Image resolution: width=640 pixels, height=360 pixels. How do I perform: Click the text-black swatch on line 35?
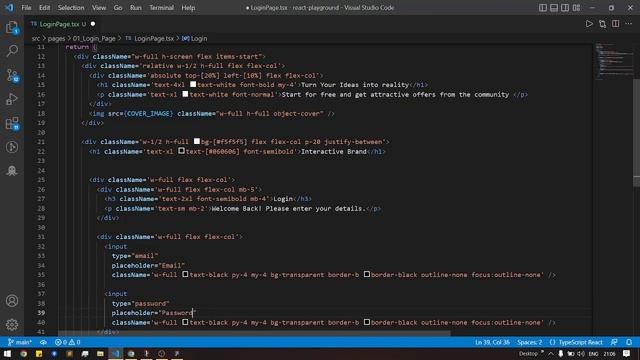pos(185,274)
